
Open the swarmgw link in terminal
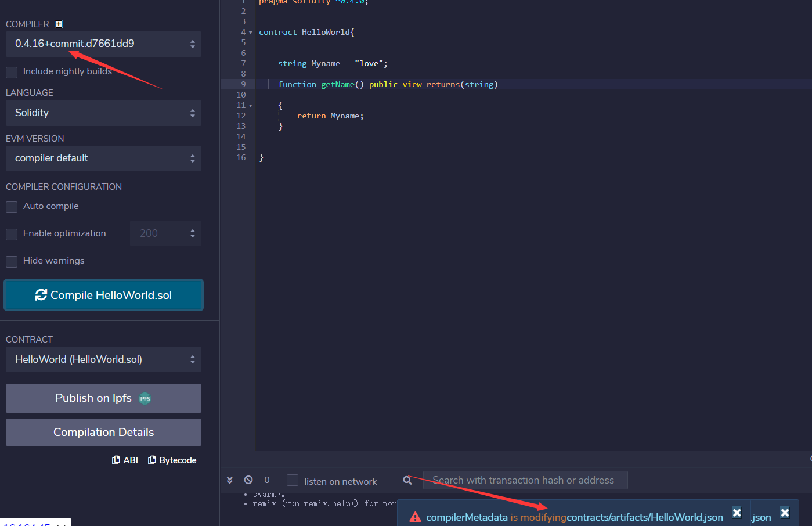click(x=269, y=494)
